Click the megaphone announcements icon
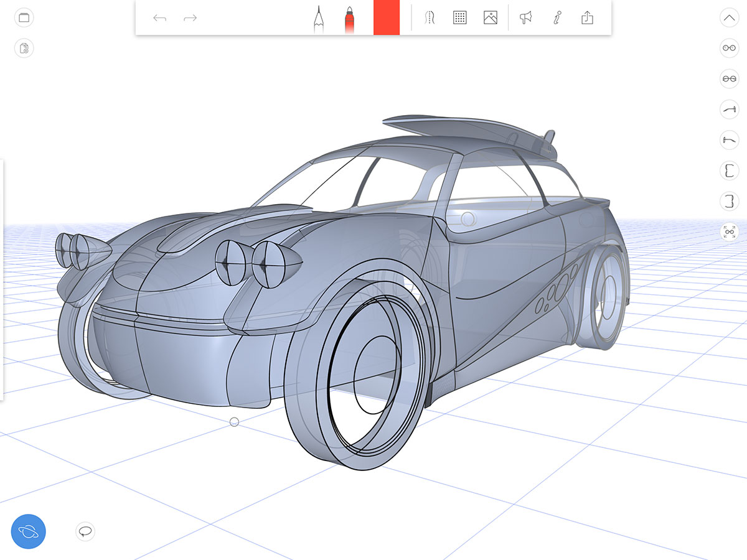The image size is (747, 560). (x=527, y=18)
